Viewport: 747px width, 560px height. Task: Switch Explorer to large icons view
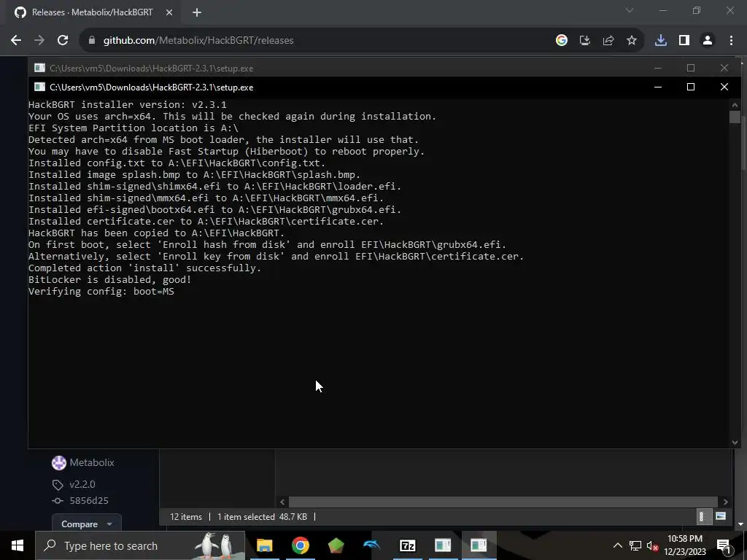click(721, 517)
